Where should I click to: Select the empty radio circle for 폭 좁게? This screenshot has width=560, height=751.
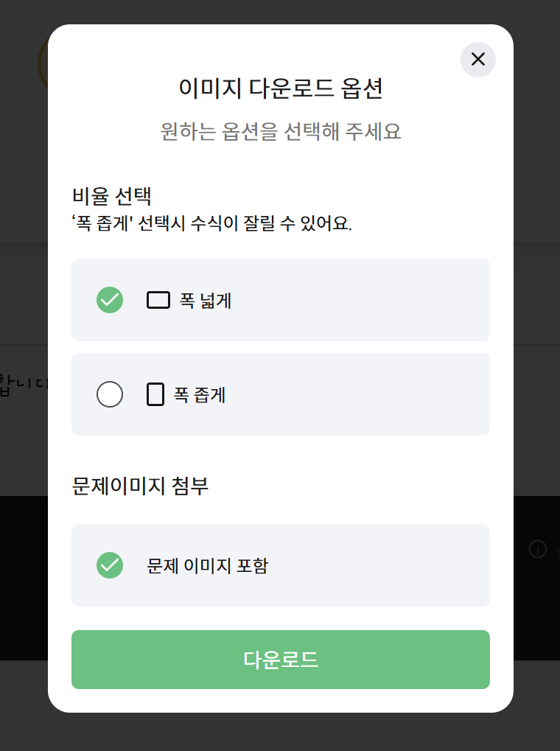pyautogui.click(x=110, y=394)
